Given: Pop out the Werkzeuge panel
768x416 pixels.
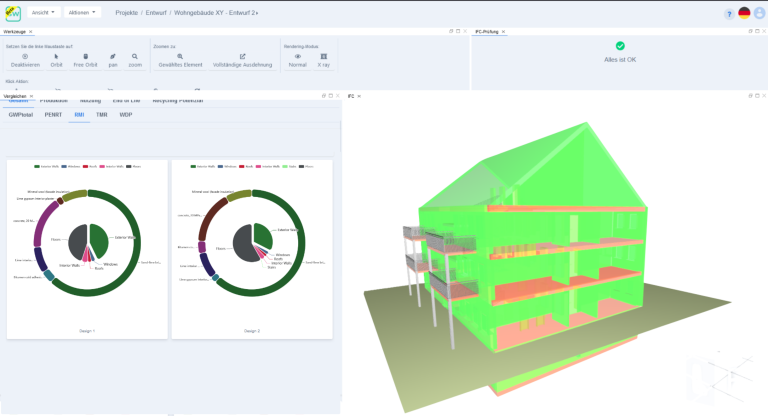Looking at the screenshot, I should [x=451, y=31].
